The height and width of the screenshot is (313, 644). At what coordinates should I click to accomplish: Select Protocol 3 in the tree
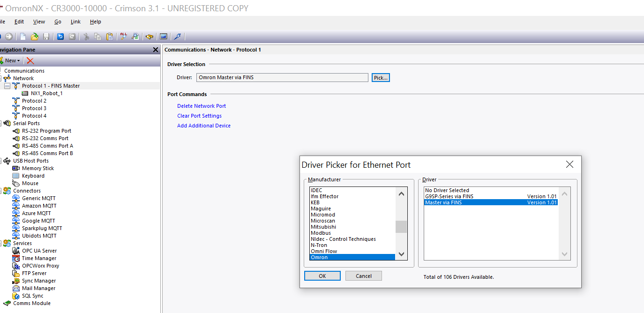(x=34, y=108)
